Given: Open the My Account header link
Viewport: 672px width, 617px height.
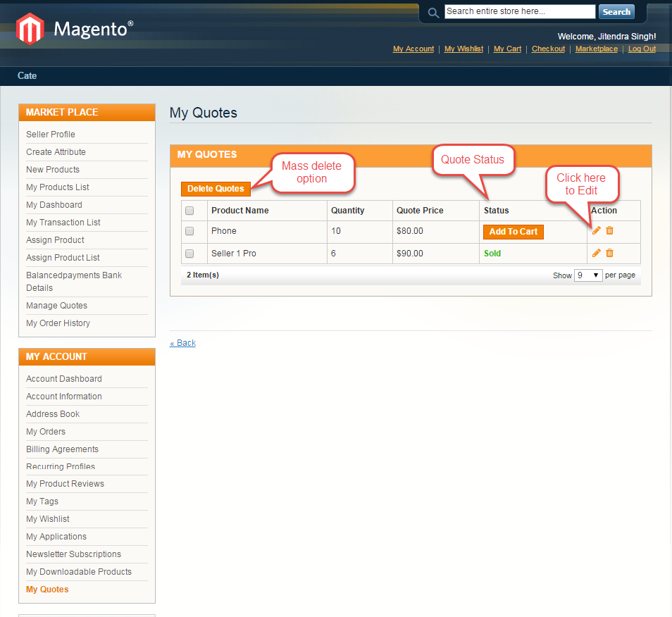Looking at the screenshot, I should pos(413,49).
